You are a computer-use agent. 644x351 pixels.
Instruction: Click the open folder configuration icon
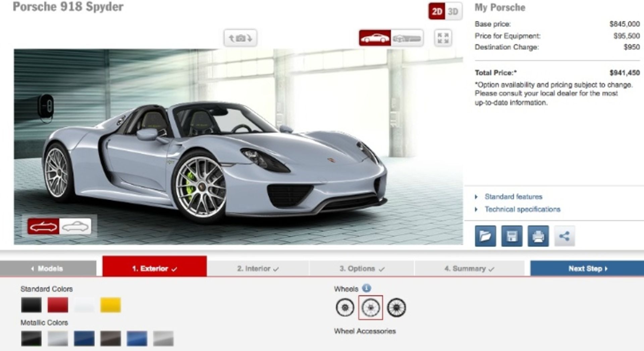pos(485,236)
